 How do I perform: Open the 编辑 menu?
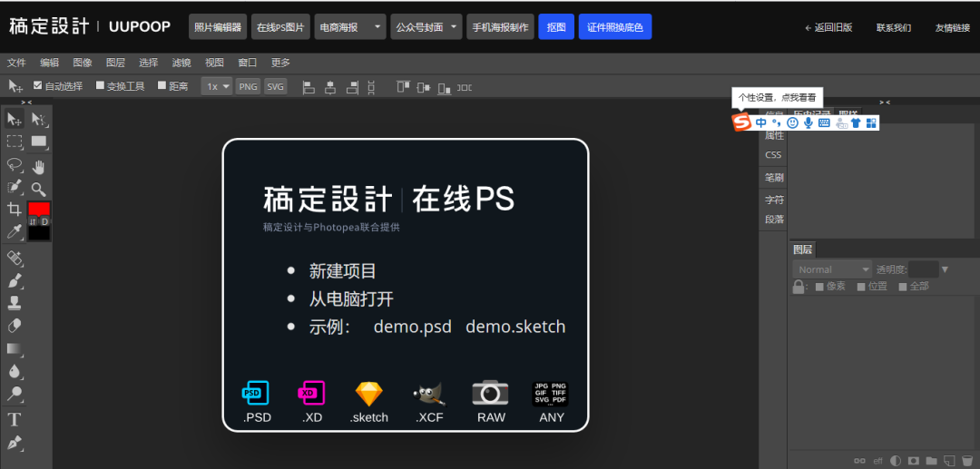click(x=49, y=63)
